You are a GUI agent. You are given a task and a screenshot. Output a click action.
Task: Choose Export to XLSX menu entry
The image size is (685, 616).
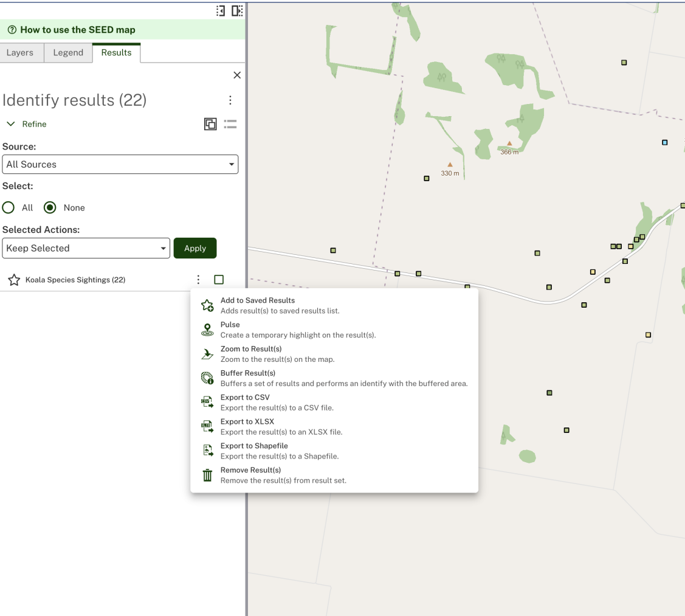(x=334, y=427)
